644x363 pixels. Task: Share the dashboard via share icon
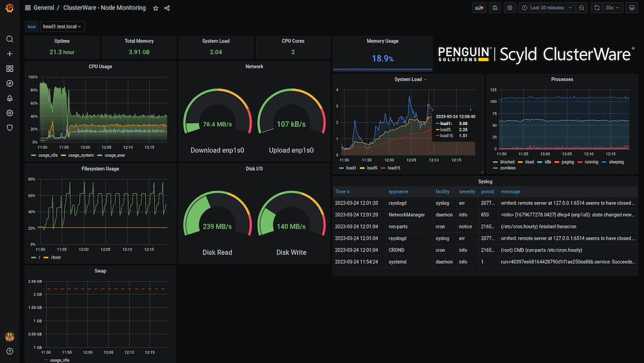167,8
